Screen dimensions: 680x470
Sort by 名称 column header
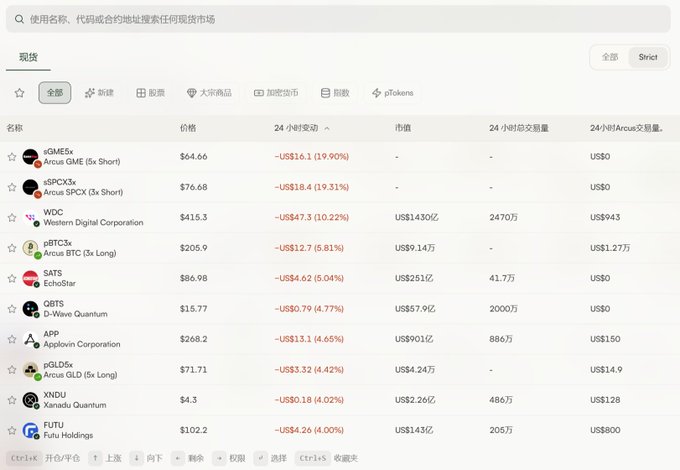(x=14, y=128)
